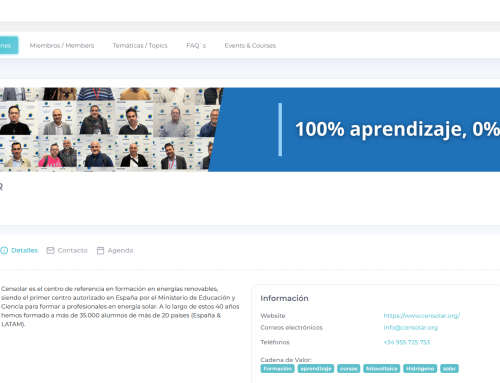Open the Miembros / Members tab

(x=62, y=45)
